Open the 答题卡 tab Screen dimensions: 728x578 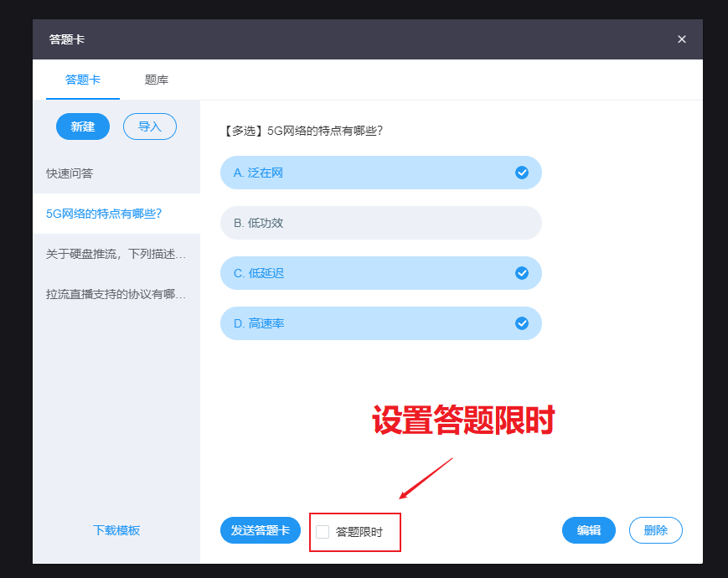click(83, 80)
